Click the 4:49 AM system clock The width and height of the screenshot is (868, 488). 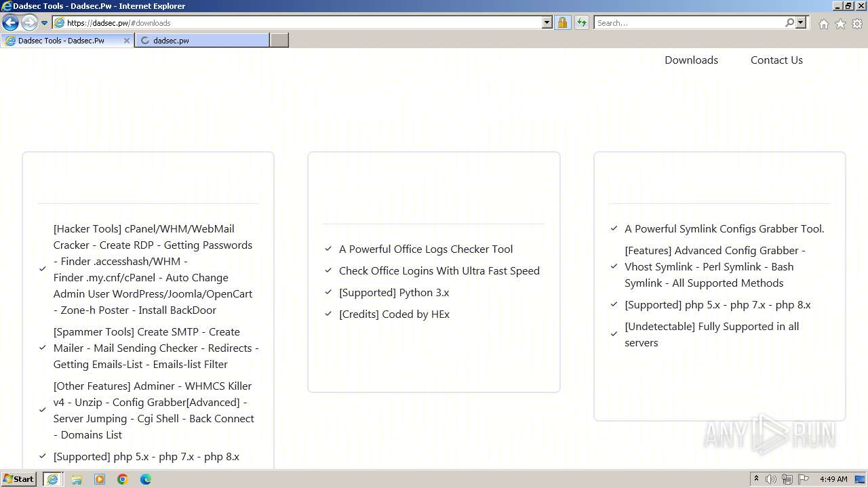pos(833,479)
